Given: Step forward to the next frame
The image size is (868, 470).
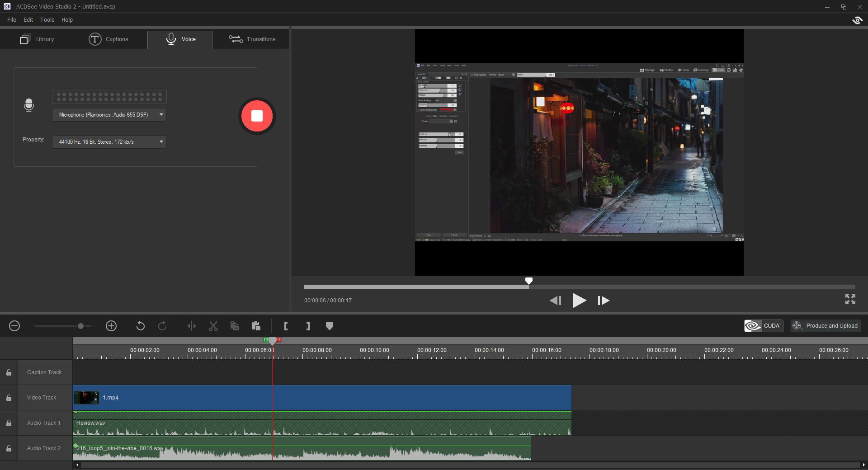Looking at the screenshot, I should pos(604,301).
